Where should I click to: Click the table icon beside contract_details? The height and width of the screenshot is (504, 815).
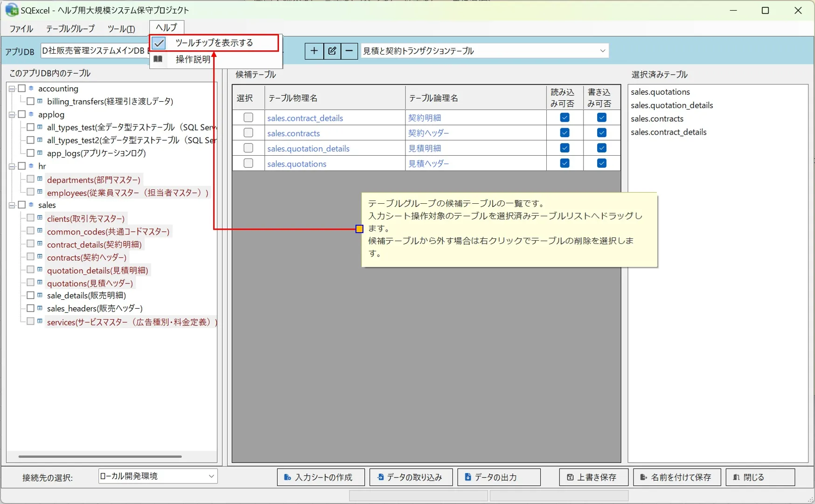coord(40,244)
